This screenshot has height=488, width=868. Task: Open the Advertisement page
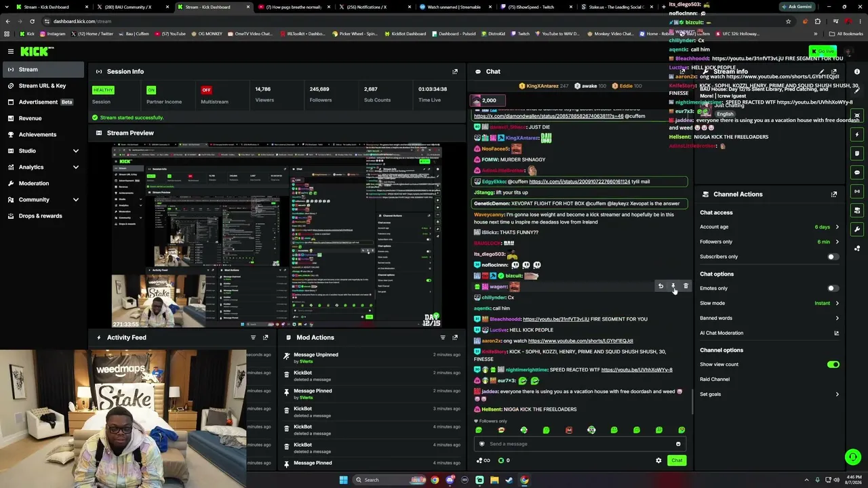tap(43, 102)
